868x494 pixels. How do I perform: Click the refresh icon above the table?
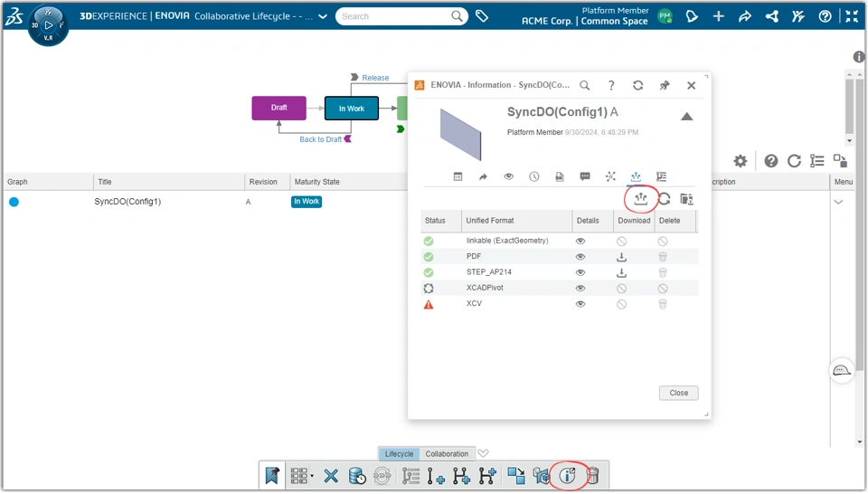pyautogui.click(x=794, y=161)
